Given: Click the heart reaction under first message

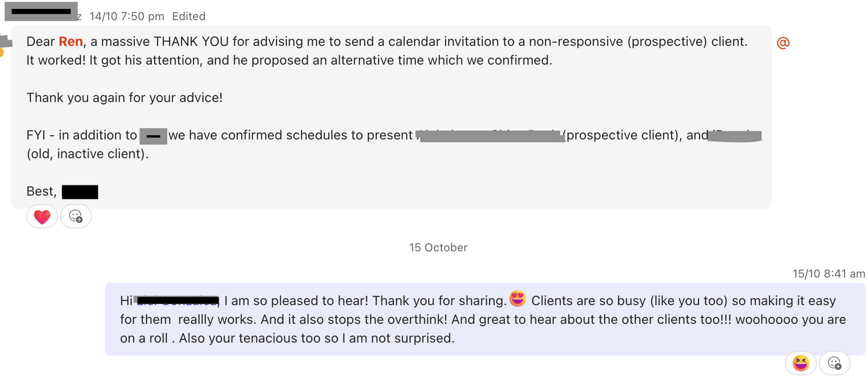Looking at the screenshot, I should click(x=42, y=217).
